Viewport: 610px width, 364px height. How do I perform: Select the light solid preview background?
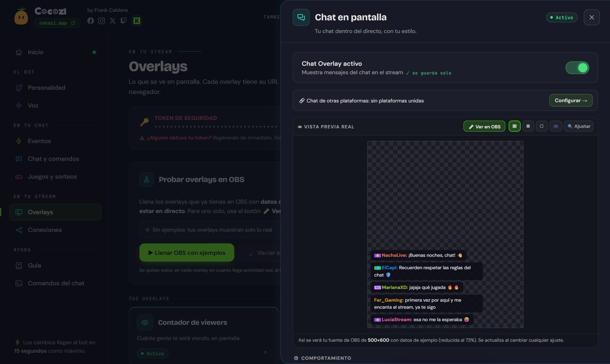[x=528, y=126]
